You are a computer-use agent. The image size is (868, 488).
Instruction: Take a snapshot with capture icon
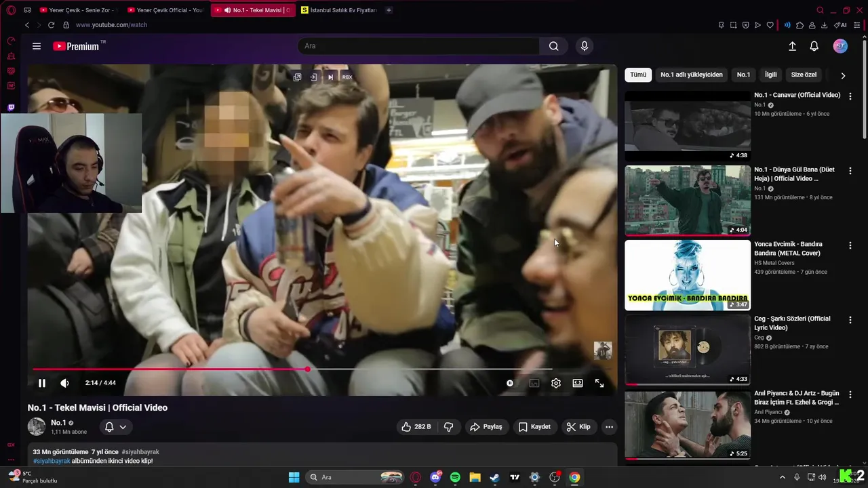coord(733,25)
